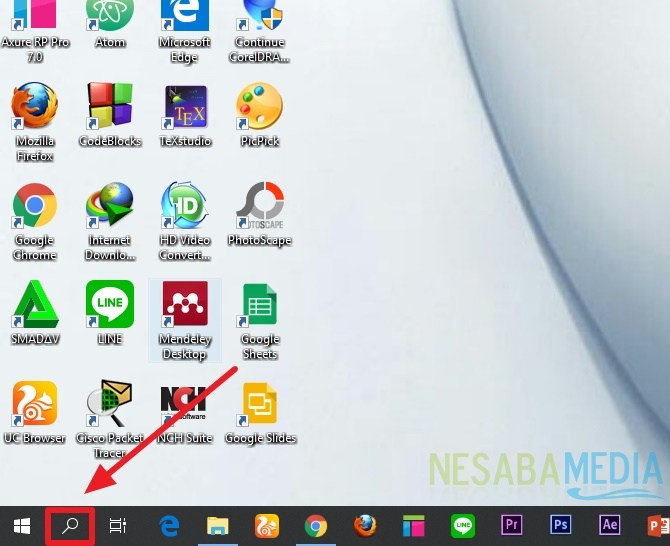
Task: Open File Explorer in the taskbar
Action: 217,526
